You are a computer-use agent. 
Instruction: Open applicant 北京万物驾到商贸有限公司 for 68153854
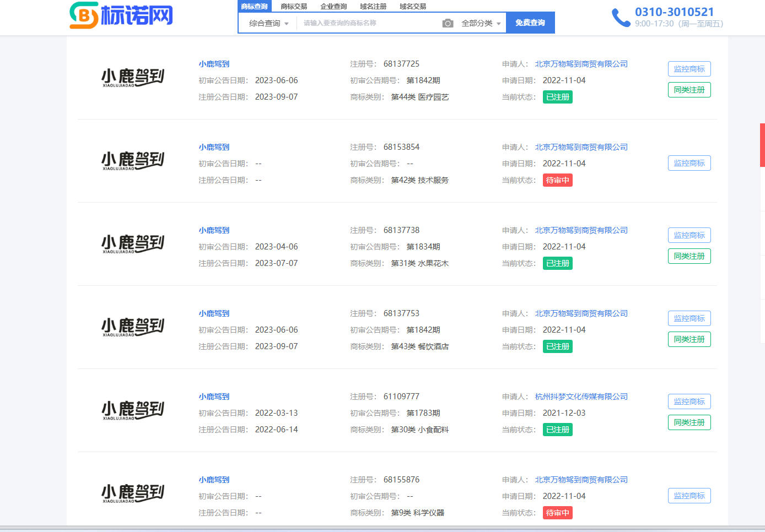point(581,147)
